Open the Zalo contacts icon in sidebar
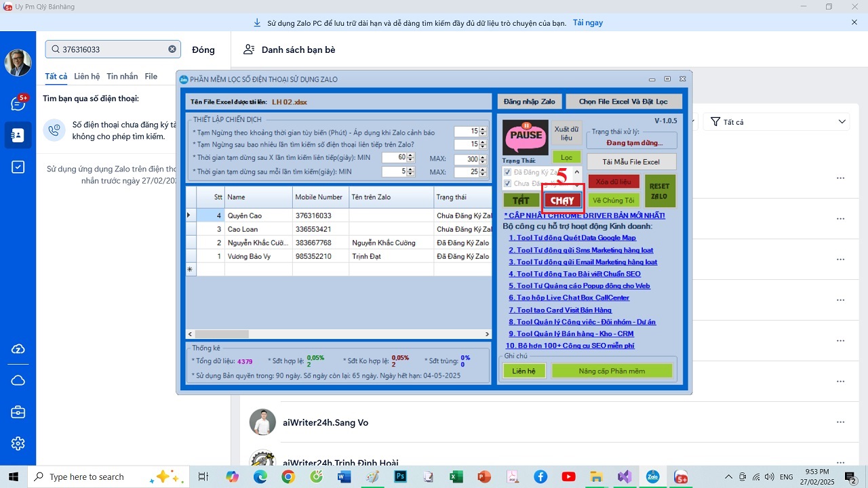 coord(18,135)
